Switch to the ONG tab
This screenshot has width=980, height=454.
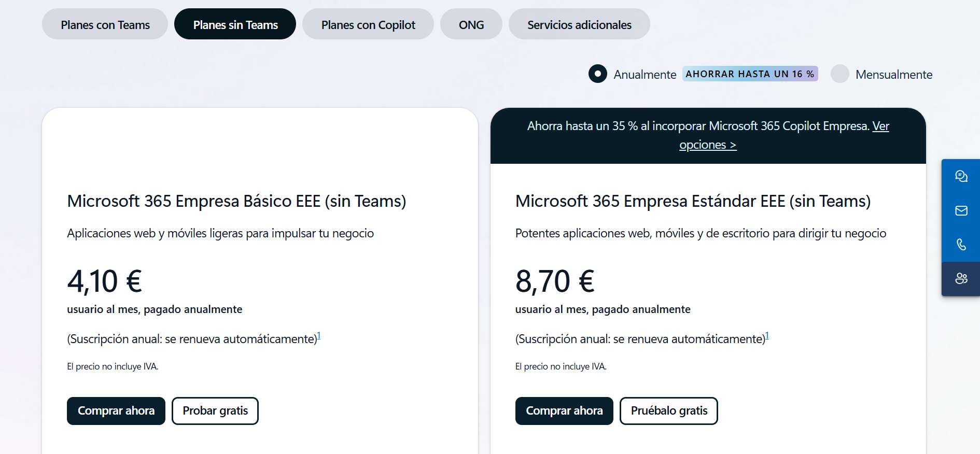pos(471,24)
